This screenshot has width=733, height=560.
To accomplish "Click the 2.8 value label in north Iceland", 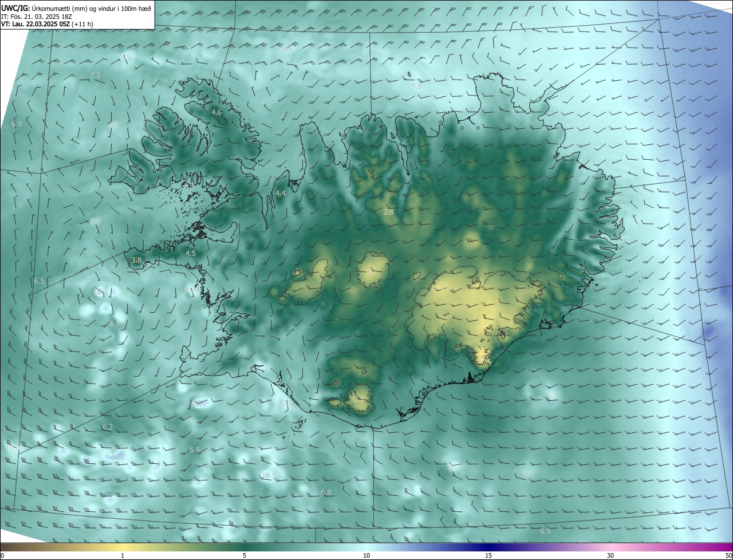I will (388, 212).
